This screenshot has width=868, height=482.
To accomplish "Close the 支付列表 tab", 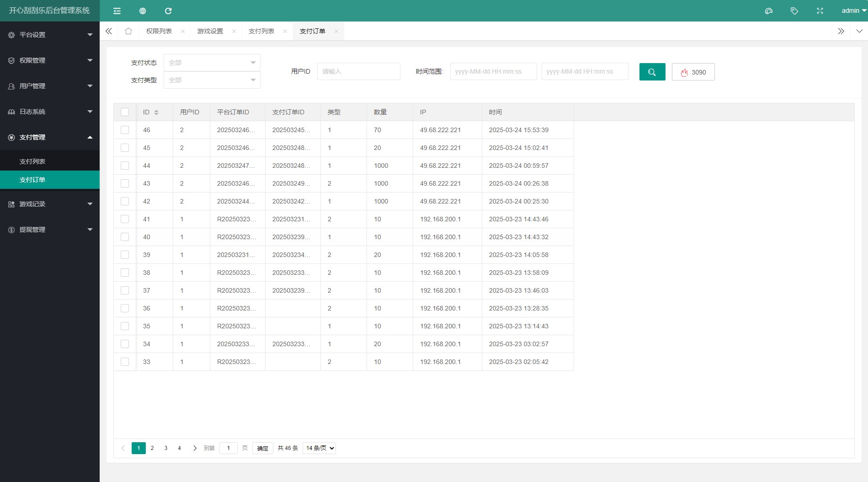I will (x=285, y=31).
